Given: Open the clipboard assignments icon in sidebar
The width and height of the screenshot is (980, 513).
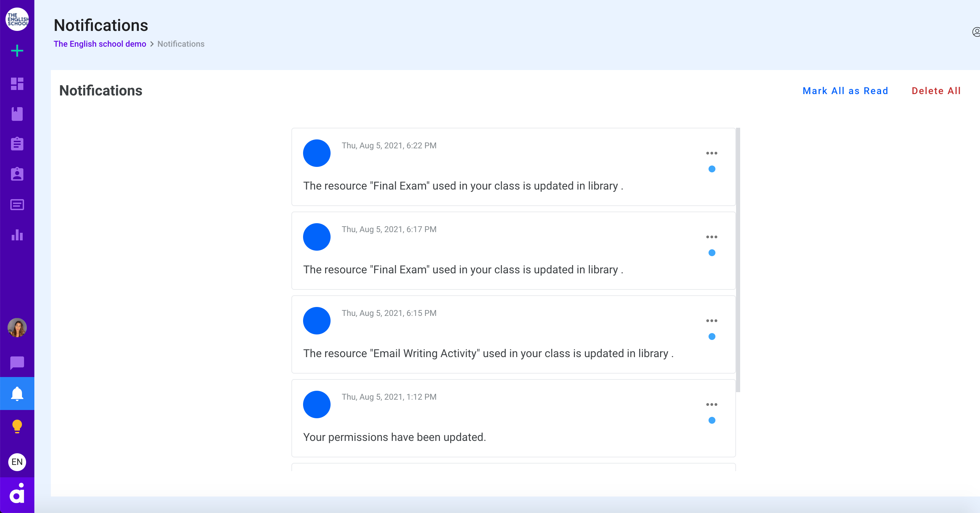Looking at the screenshot, I should click(x=17, y=144).
